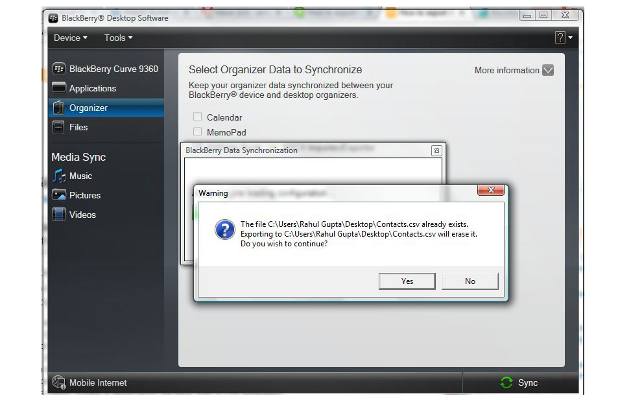The width and height of the screenshot is (620, 400).
Task: Click the 'Do you wish to continue?' text
Action: pyautogui.click(x=284, y=243)
